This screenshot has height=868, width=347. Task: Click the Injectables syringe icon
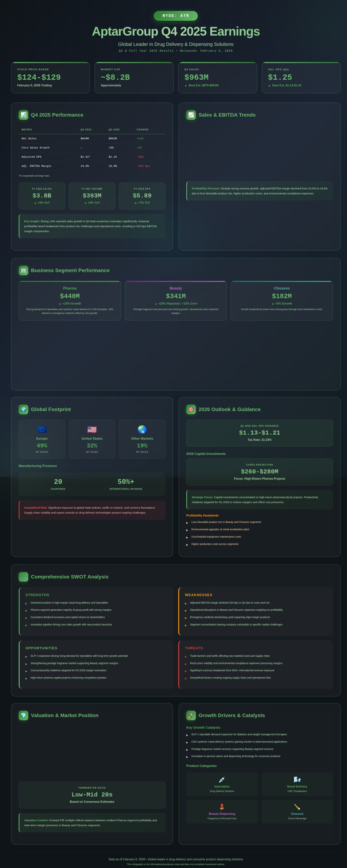(x=222, y=780)
